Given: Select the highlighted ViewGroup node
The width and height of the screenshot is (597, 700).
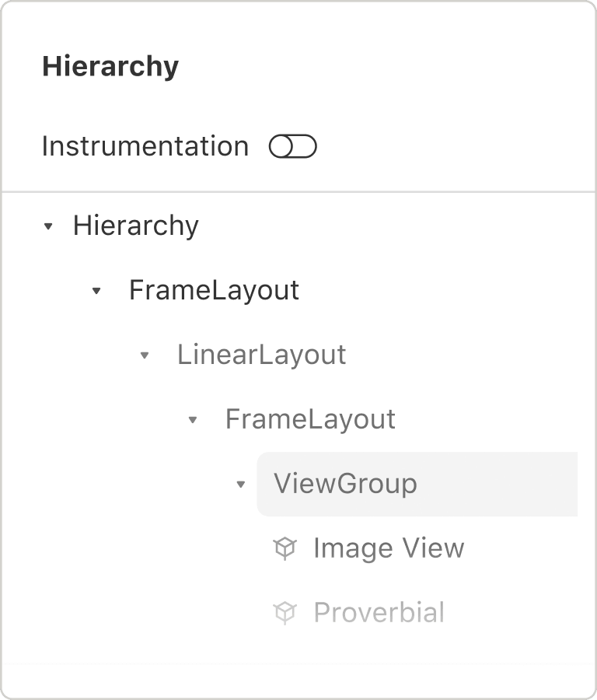Looking at the screenshot, I should 344,484.
